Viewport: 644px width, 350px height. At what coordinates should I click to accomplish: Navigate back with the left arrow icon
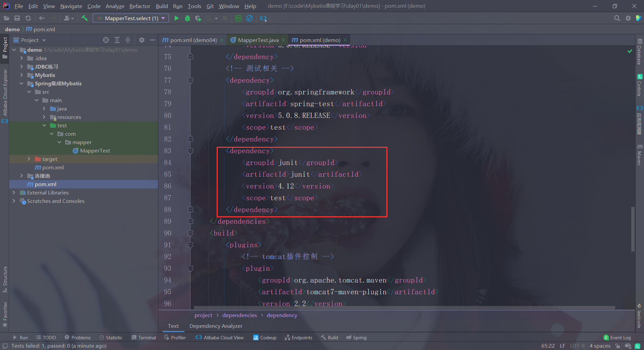[x=42, y=18]
